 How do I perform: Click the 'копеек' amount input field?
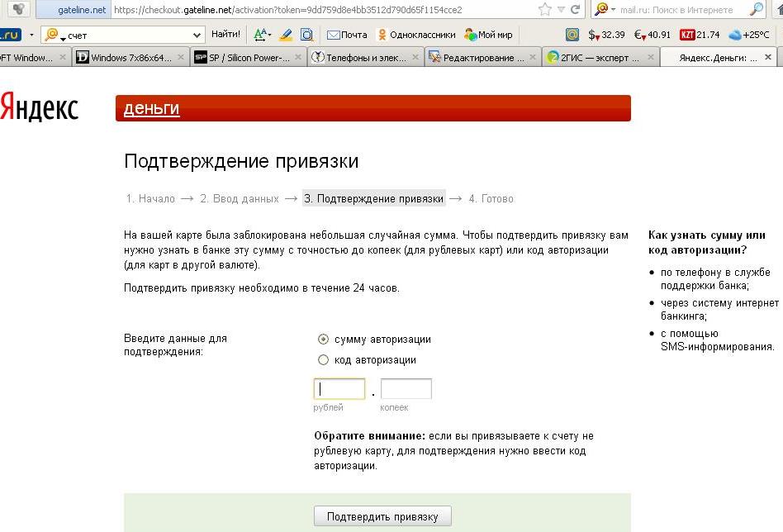click(406, 388)
